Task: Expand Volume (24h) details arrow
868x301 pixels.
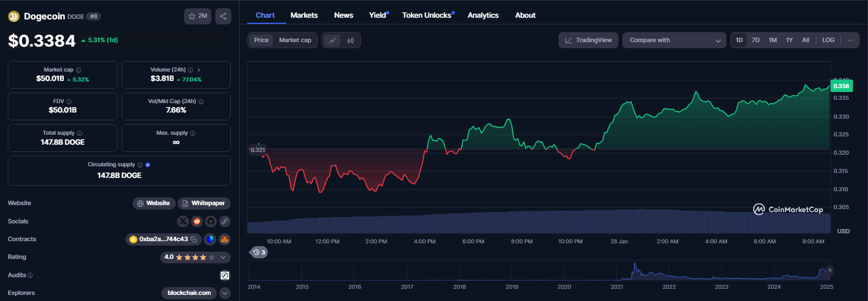Action: (x=199, y=70)
